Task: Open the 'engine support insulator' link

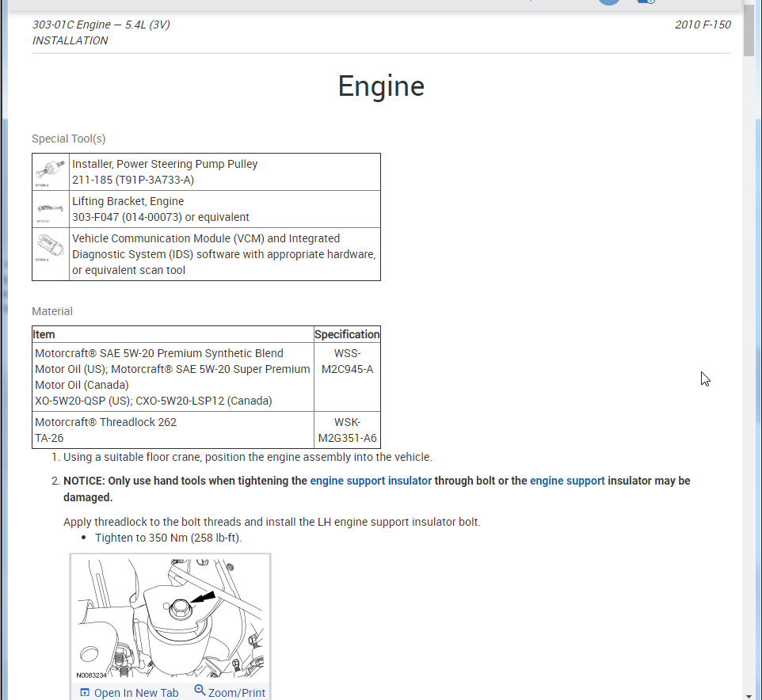Action: tap(371, 481)
